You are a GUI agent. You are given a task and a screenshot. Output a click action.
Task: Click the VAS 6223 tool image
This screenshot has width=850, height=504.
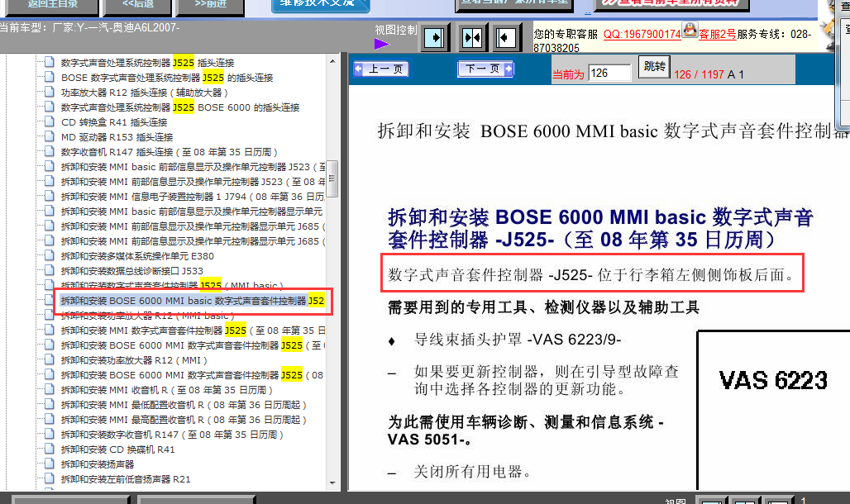[x=774, y=410]
